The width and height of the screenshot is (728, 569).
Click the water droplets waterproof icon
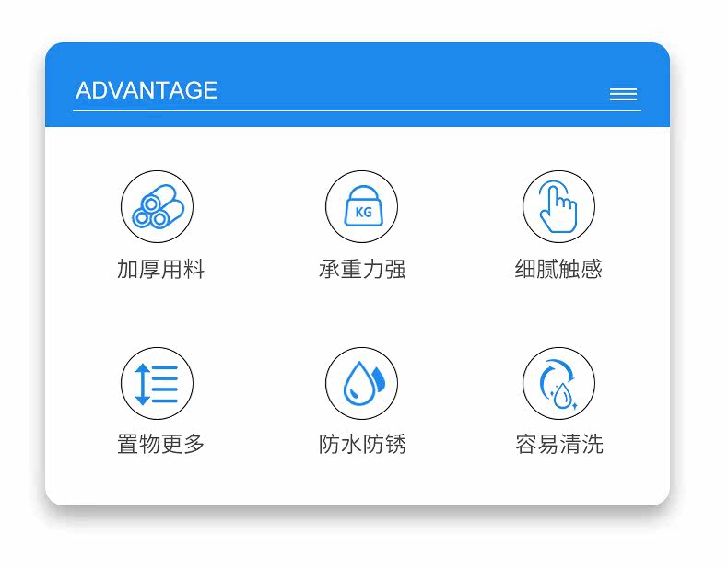pyautogui.click(x=361, y=384)
